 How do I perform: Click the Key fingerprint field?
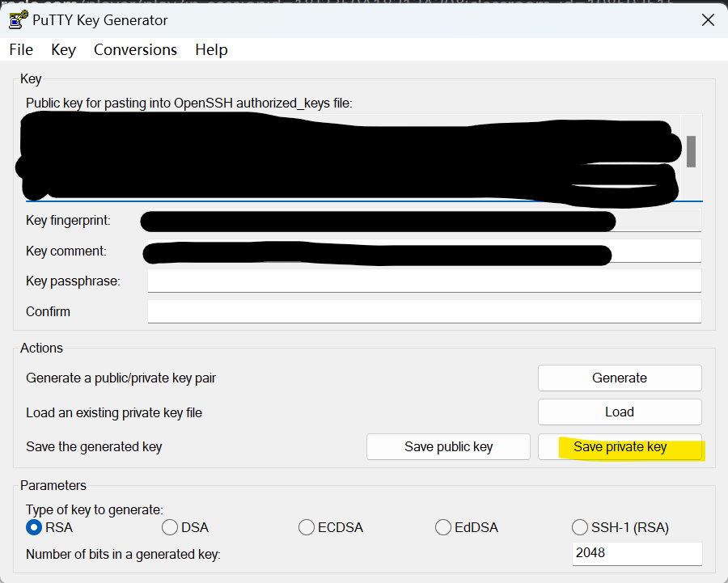click(x=425, y=220)
